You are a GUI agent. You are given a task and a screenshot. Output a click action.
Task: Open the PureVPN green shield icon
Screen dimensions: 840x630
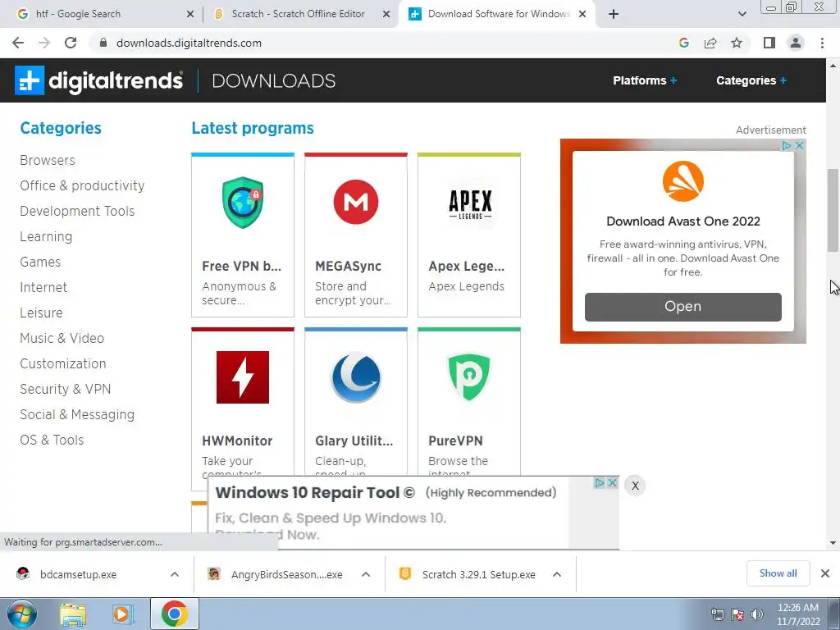coord(469,377)
